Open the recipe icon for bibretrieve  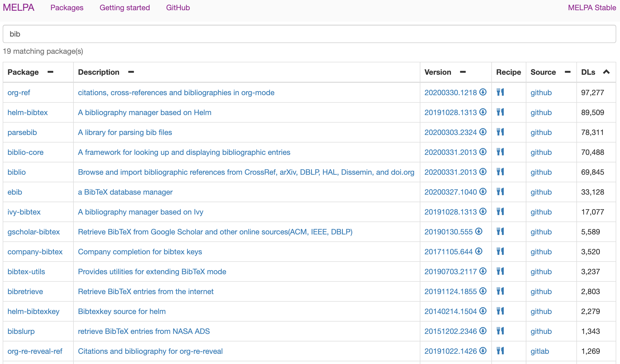[500, 291]
